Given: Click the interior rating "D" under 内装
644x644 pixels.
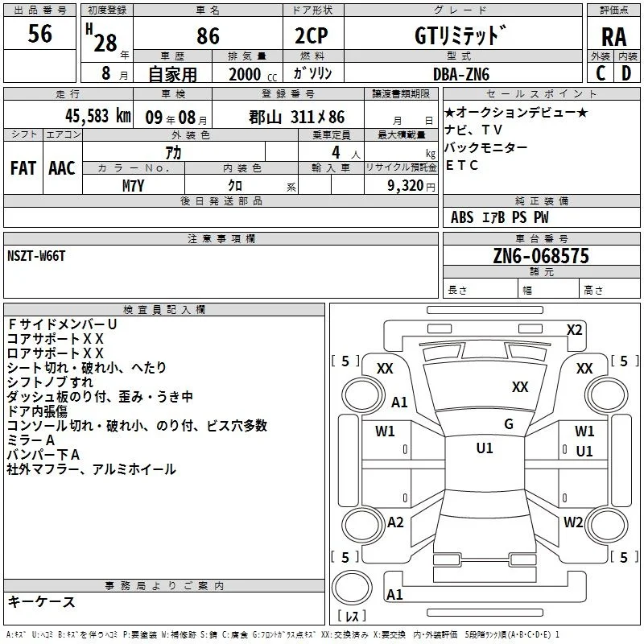Looking at the screenshot, I should point(626,73).
